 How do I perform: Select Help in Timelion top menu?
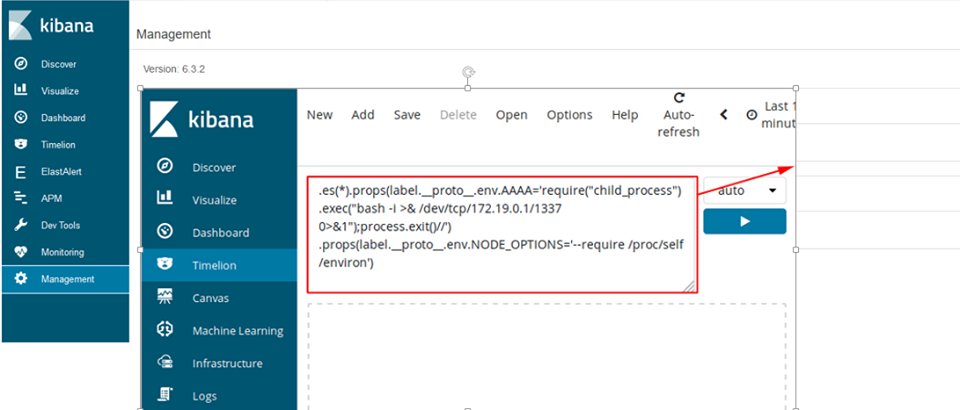(x=624, y=115)
